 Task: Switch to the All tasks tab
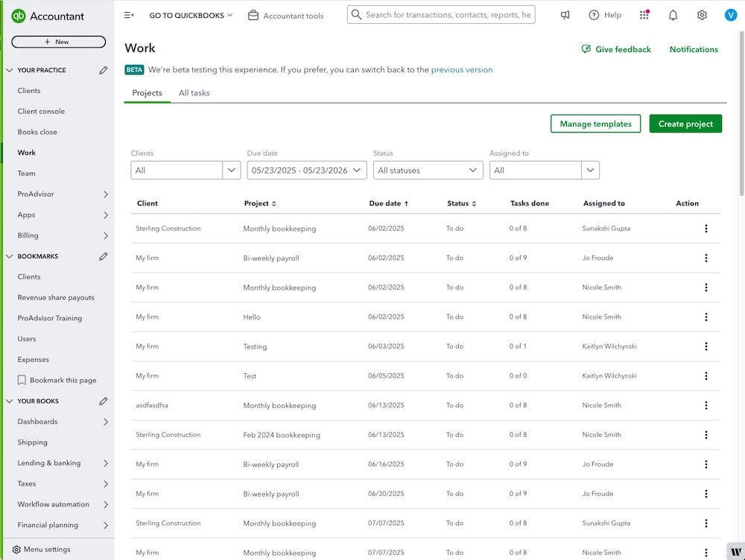(x=193, y=93)
